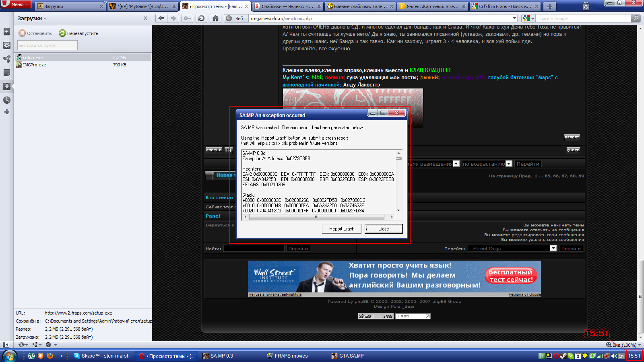Toggle the side panel visibility button

pyautogui.click(x=6, y=345)
